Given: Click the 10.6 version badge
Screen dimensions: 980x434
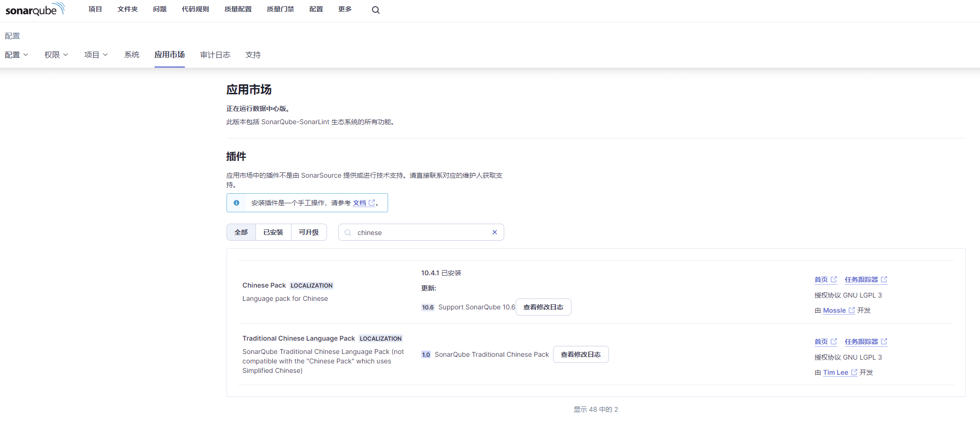Looking at the screenshot, I should point(428,307).
